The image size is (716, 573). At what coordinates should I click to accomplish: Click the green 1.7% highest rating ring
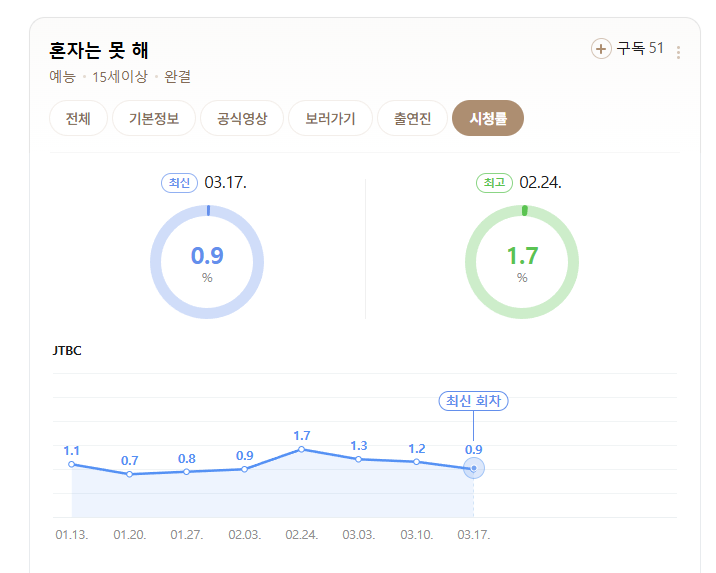click(522, 262)
